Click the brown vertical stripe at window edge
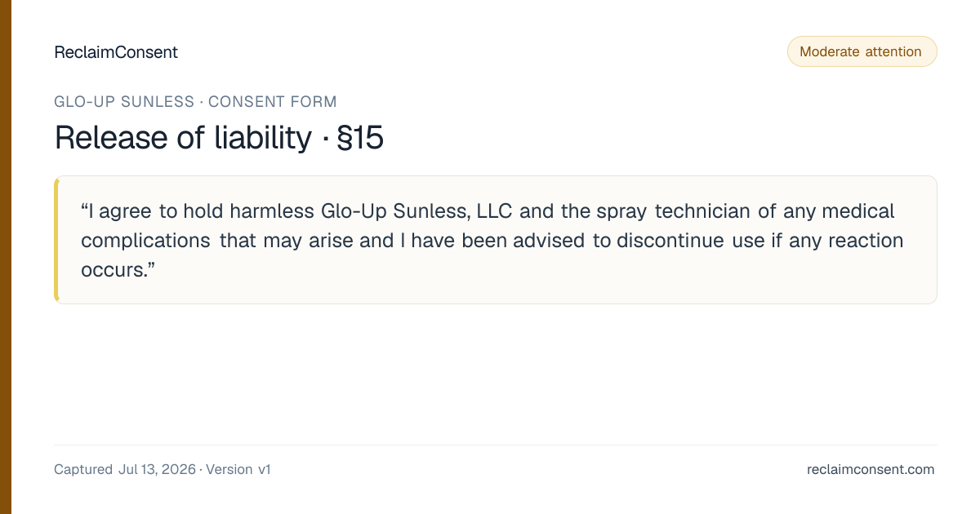This screenshot has width=980, height=514. tap(6, 257)
